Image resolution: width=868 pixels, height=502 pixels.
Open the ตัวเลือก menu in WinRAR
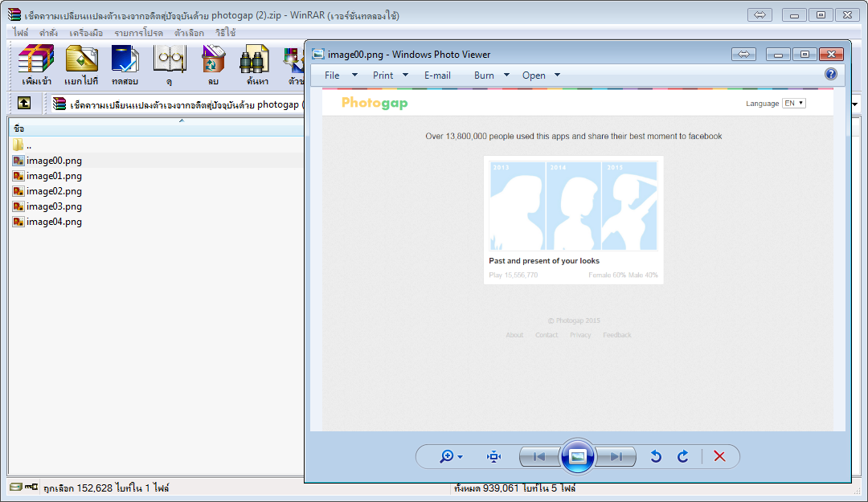[189, 33]
